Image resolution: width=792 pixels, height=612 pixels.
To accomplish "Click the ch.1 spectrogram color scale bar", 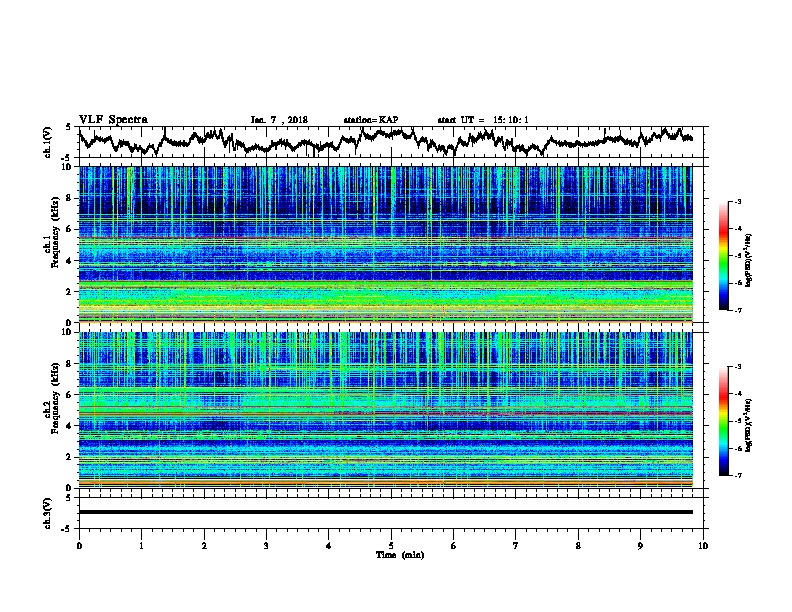I will click(x=723, y=256).
